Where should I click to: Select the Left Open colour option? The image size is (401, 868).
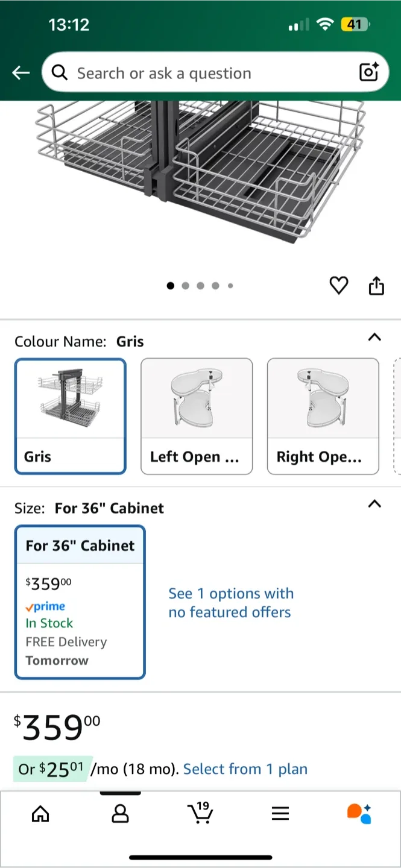[x=197, y=416]
